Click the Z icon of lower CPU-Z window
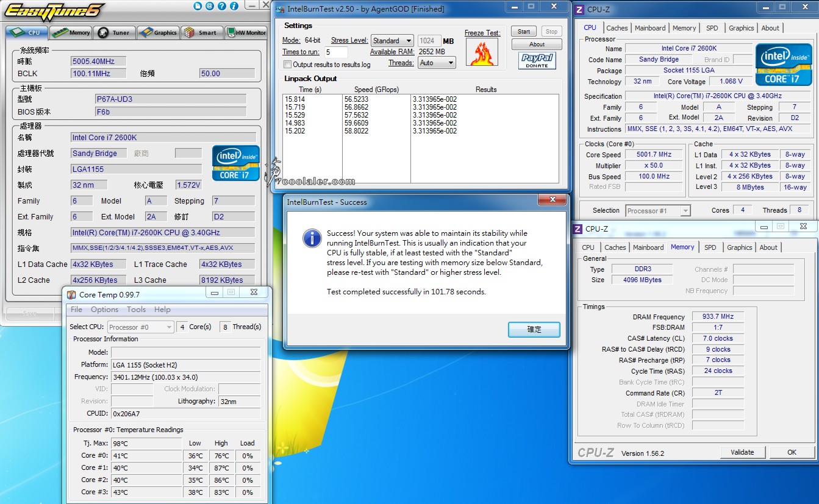This screenshot has width=819, height=504. 579,229
